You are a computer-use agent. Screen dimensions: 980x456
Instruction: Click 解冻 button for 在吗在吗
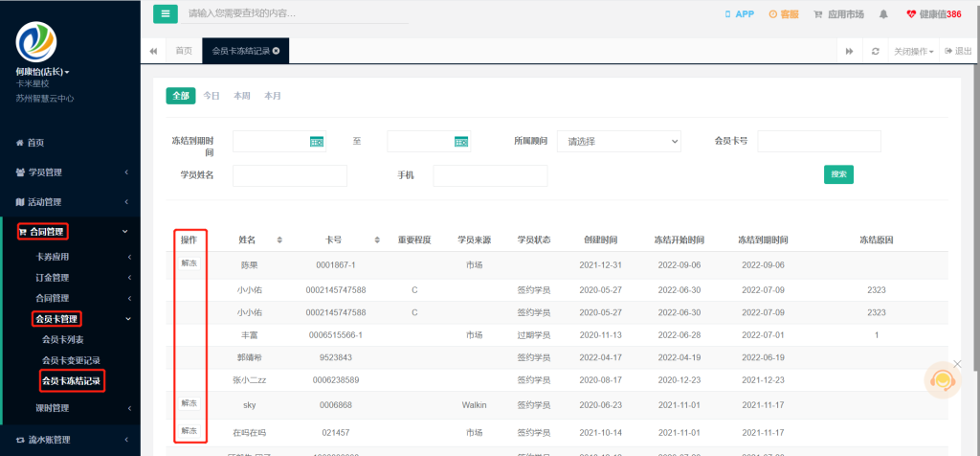(189, 431)
